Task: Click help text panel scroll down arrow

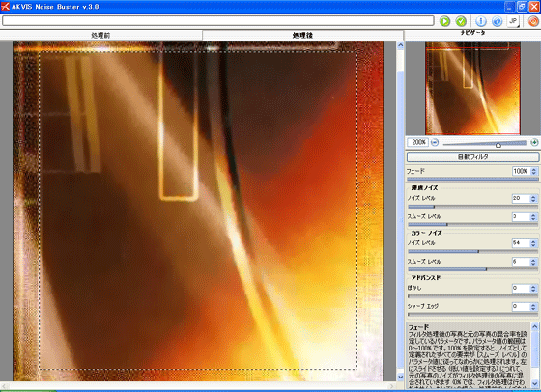Action: coord(535,383)
